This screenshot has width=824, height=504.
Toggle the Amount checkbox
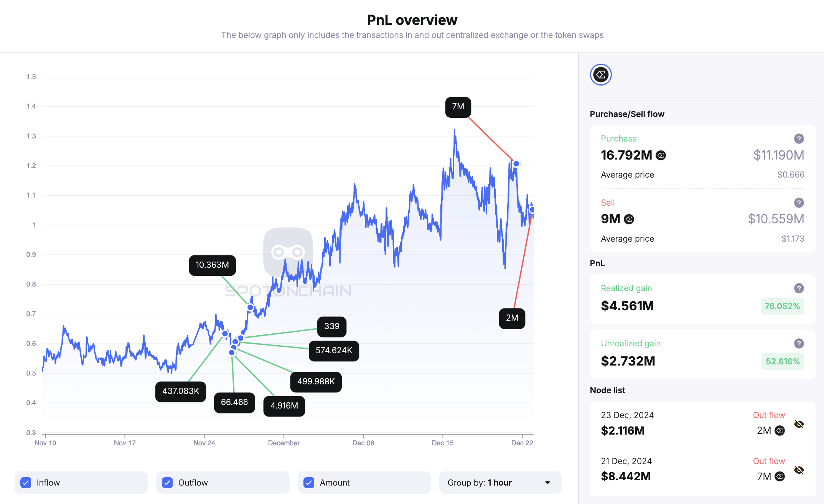click(x=309, y=483)
